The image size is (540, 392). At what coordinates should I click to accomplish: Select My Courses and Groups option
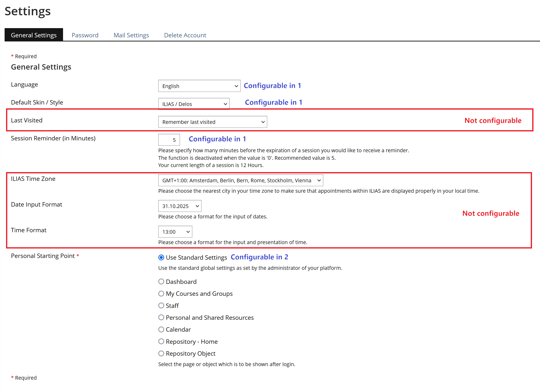[161, 294]
